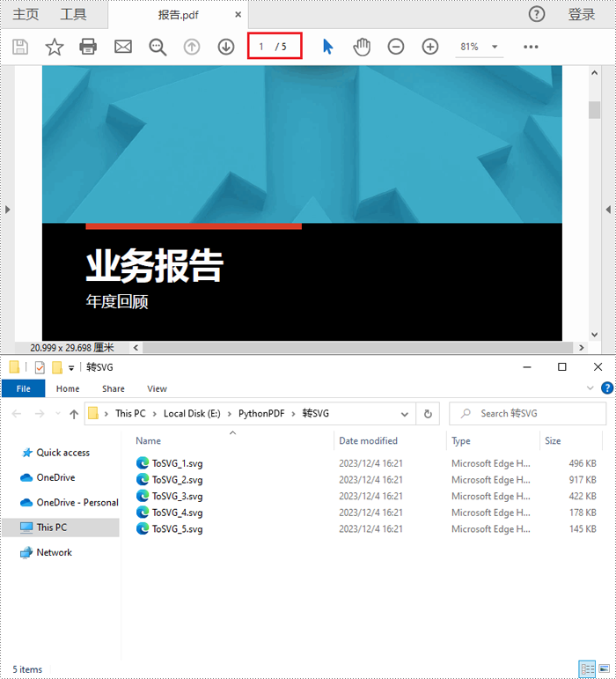The width and height of the screenshot is (616, 679).
Task: Click PythonPDF breadcrumb segment
Action: point(261,414)
